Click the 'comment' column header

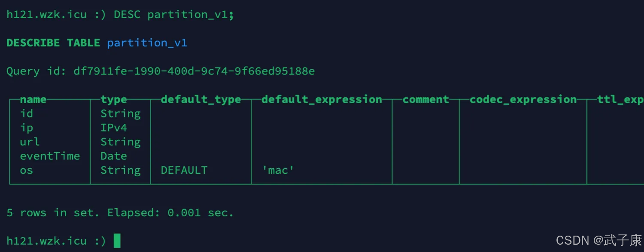[x=425, y=99]
